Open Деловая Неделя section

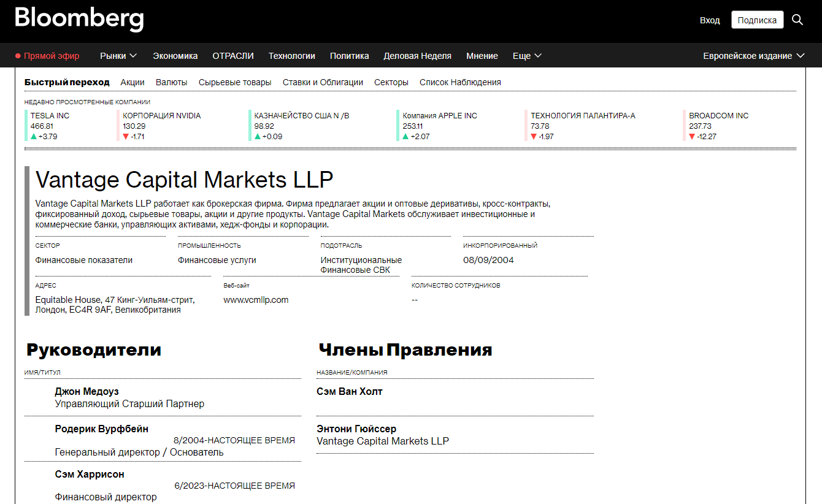tap(418, 56)
